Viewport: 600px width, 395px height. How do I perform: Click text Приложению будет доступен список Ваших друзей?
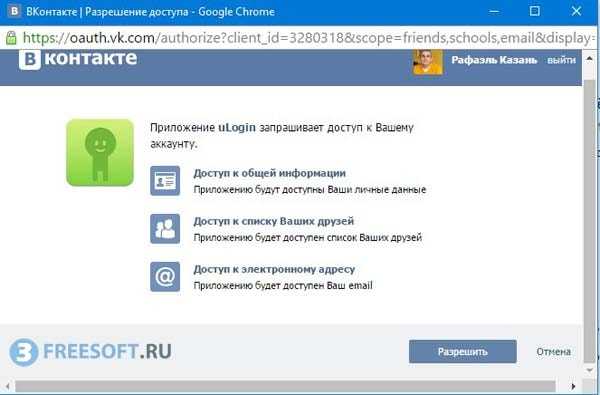coord(307,237)
